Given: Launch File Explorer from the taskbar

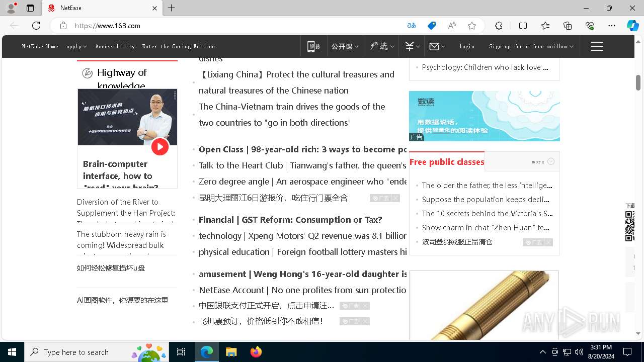Looking at the screenshot, I should (231, 352).
